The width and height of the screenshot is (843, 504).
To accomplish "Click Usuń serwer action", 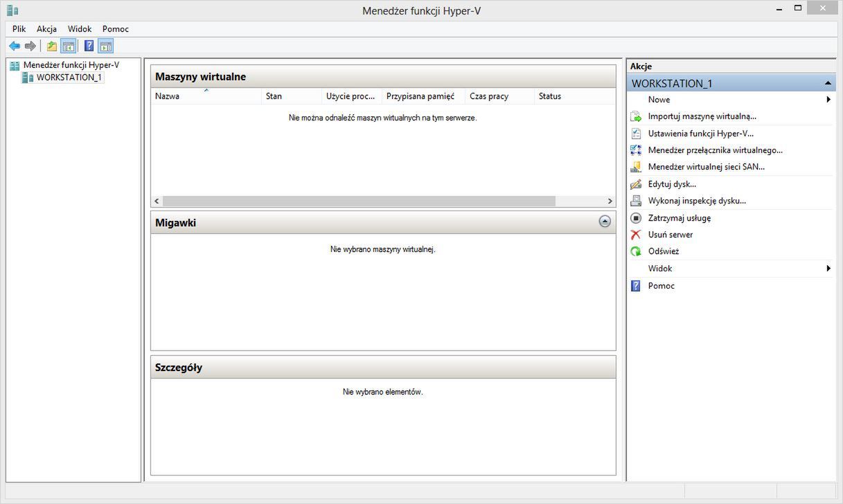I will [x=671, y=235].
